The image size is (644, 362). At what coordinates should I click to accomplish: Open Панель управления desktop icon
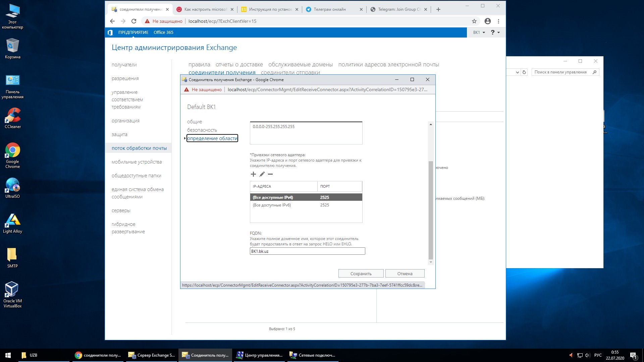[x=12, y=86]
